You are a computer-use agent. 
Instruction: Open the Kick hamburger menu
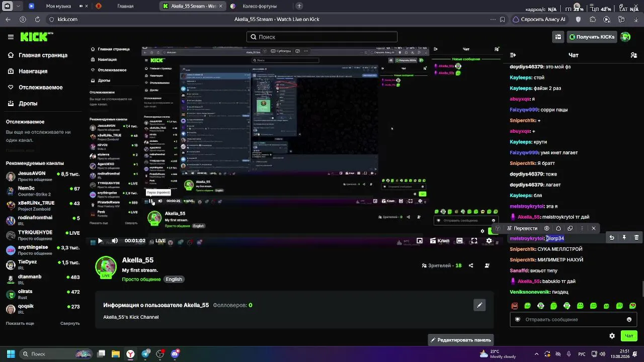[11, 37]
